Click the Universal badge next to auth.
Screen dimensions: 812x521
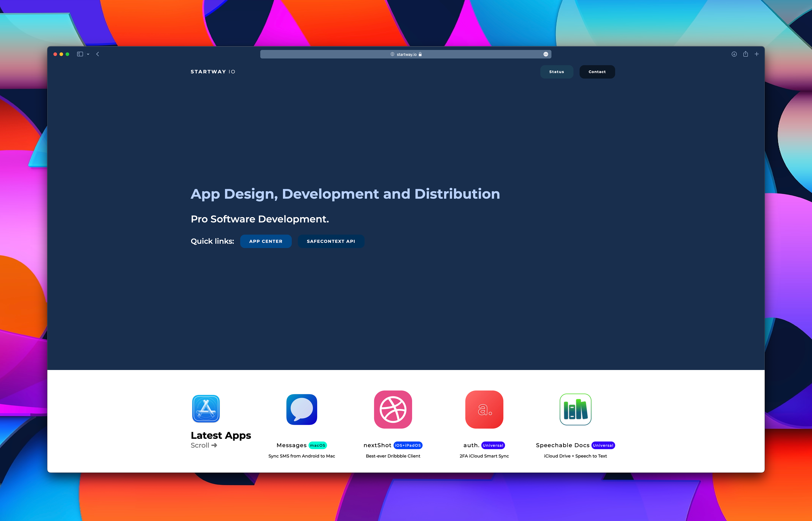coord(493,445)
